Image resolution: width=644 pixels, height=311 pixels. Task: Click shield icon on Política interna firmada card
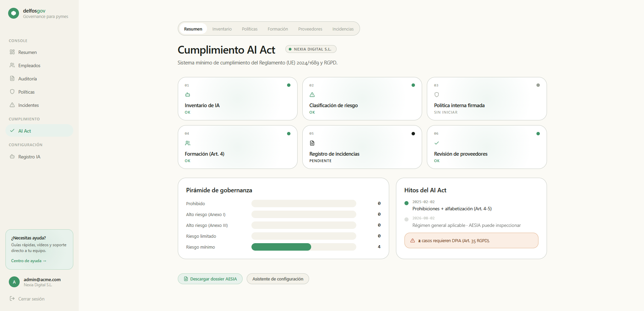coord(437,95)
